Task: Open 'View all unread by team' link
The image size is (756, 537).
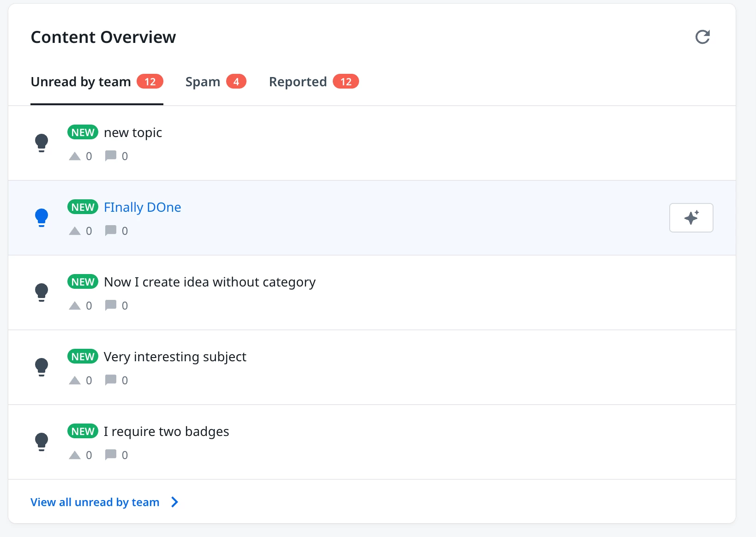Action: tap(95, 502)
